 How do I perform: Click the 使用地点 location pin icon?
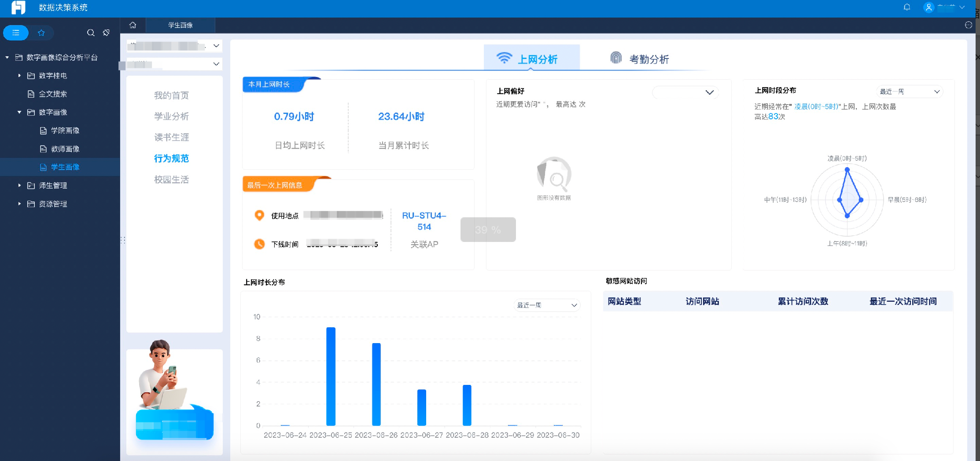pos(259,215)
